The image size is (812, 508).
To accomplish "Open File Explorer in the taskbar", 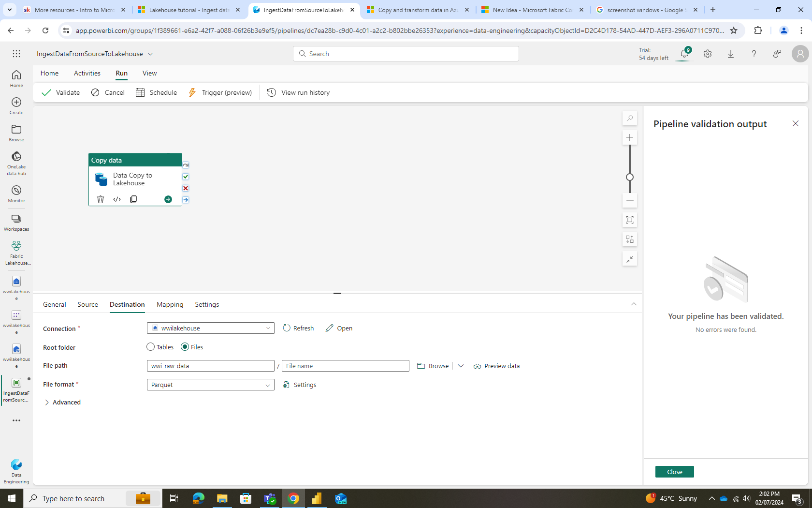I will (222, 498).
